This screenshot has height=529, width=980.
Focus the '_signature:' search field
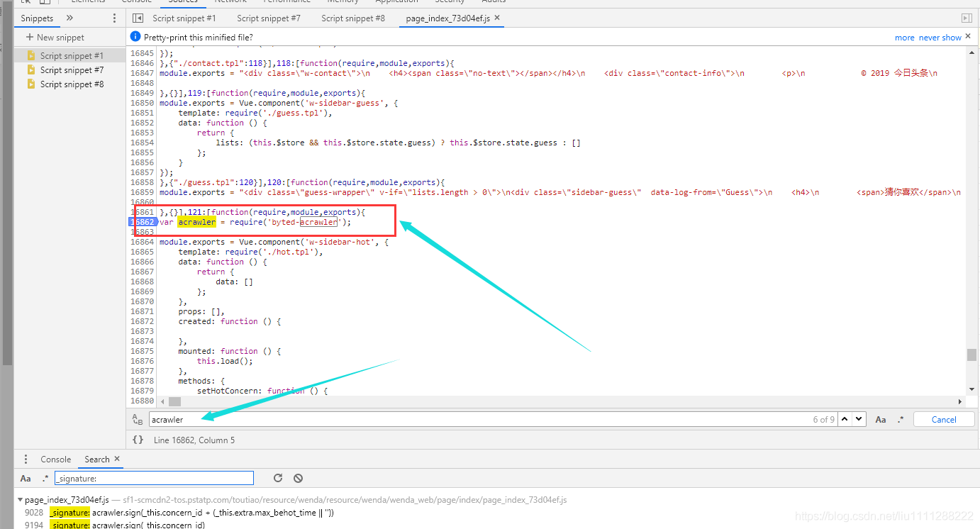click(154, 479)
